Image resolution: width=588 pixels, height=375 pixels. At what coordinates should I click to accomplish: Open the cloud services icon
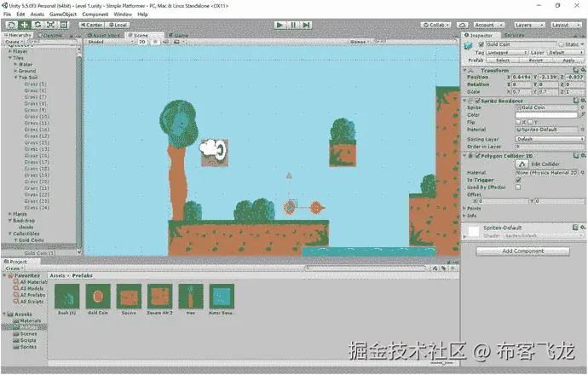point(463,25)
